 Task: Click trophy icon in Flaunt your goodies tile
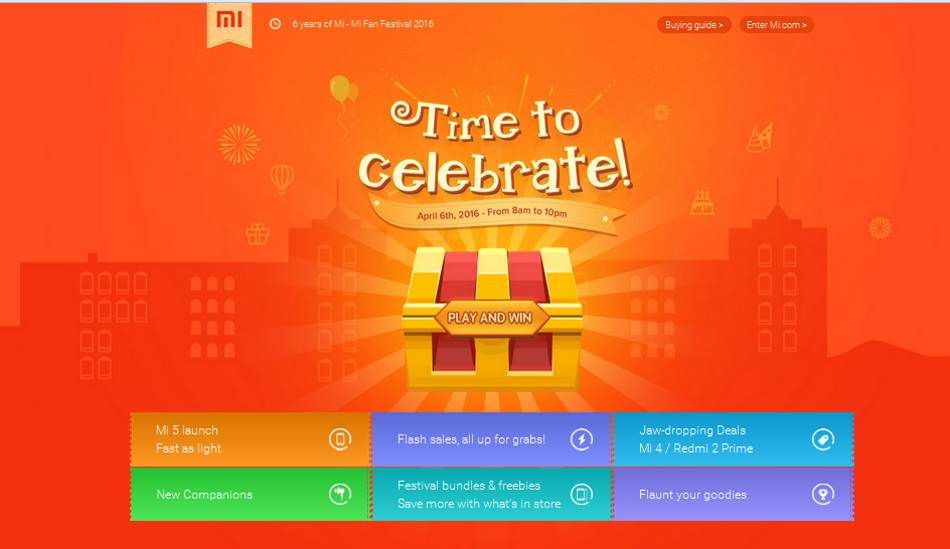823,494
